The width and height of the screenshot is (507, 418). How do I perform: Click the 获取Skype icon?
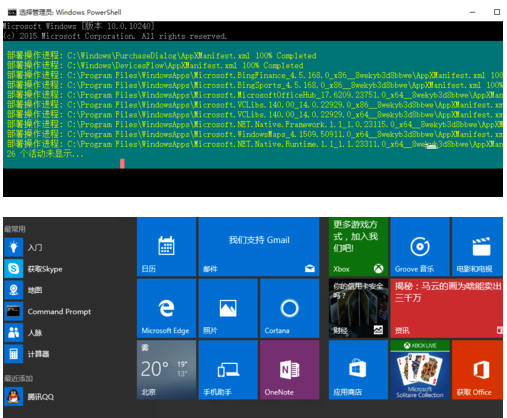point(14,268)
